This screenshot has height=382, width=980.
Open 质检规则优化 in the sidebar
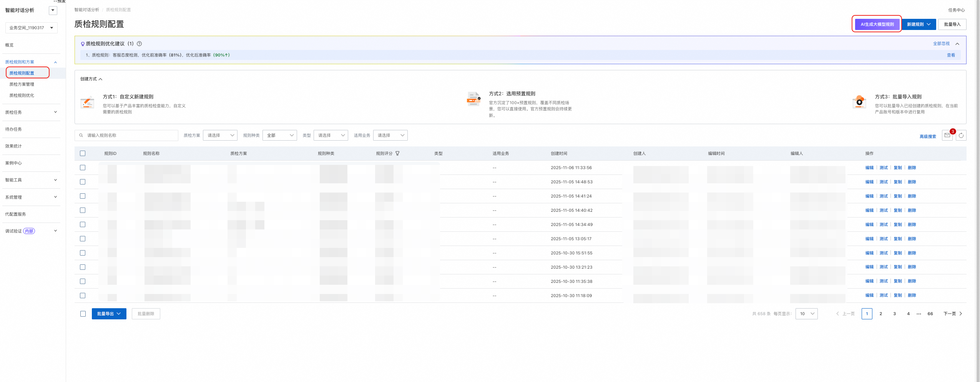click(x=22, y=95)
